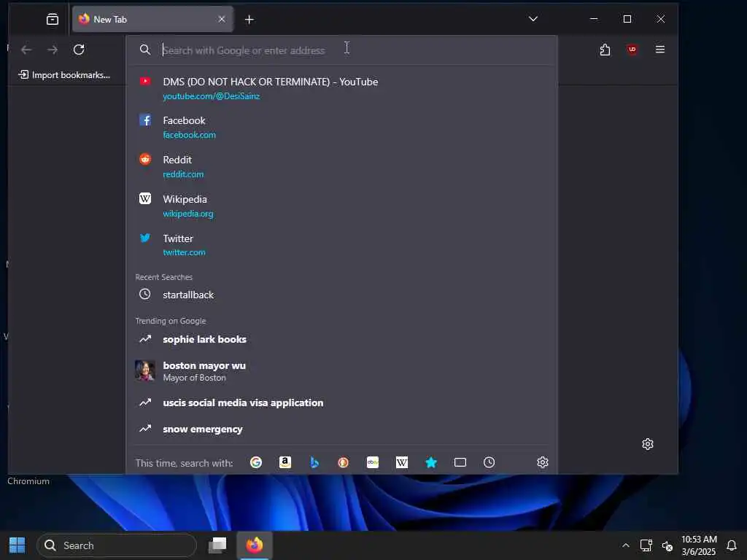Image resolution: width=747 pixels, height=560 pixels.
Task: Open the Wikipedia suggestion
Action: (341, 206)
